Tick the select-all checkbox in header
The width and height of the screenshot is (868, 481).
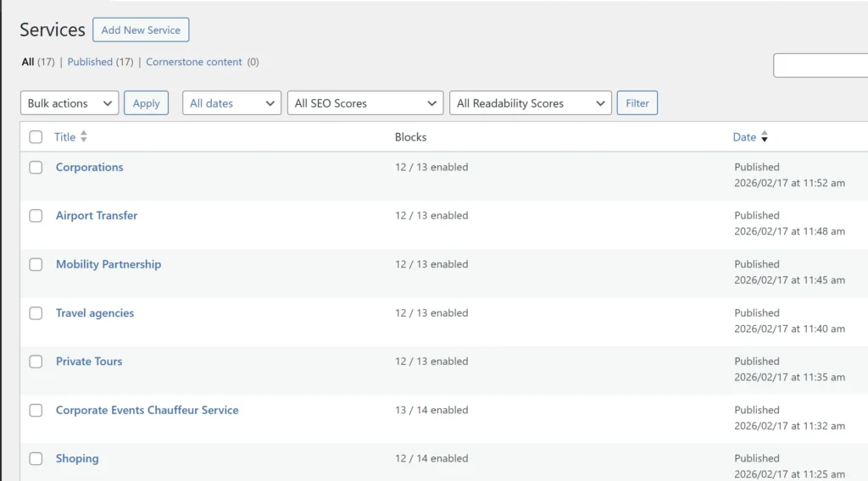click(36, 137)
